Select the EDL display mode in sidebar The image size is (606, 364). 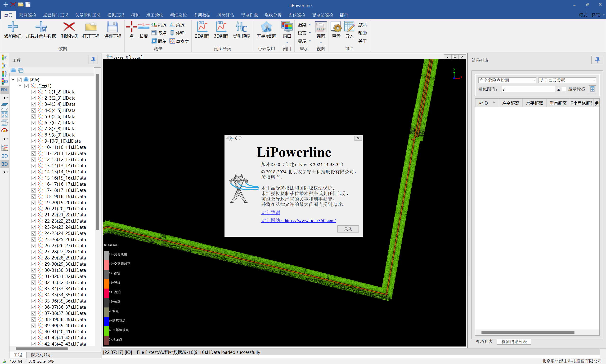click(x=4, y=90)
